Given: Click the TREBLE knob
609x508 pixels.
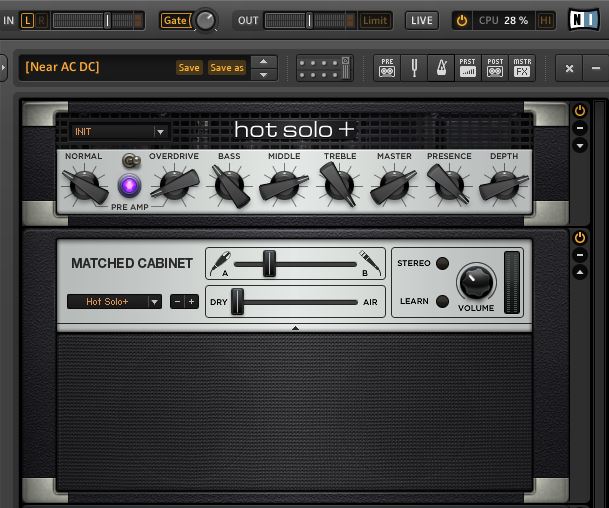Looking at the screenshot, I should (339, 185).
